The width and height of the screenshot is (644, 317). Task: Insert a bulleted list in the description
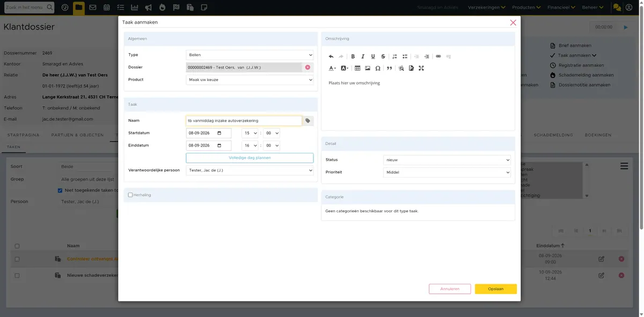tap(405, 56)
